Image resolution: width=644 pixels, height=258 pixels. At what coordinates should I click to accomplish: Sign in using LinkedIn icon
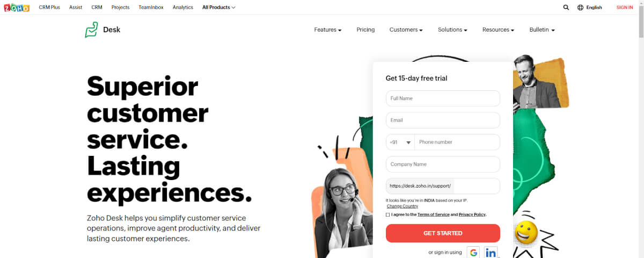pos(491,252)
